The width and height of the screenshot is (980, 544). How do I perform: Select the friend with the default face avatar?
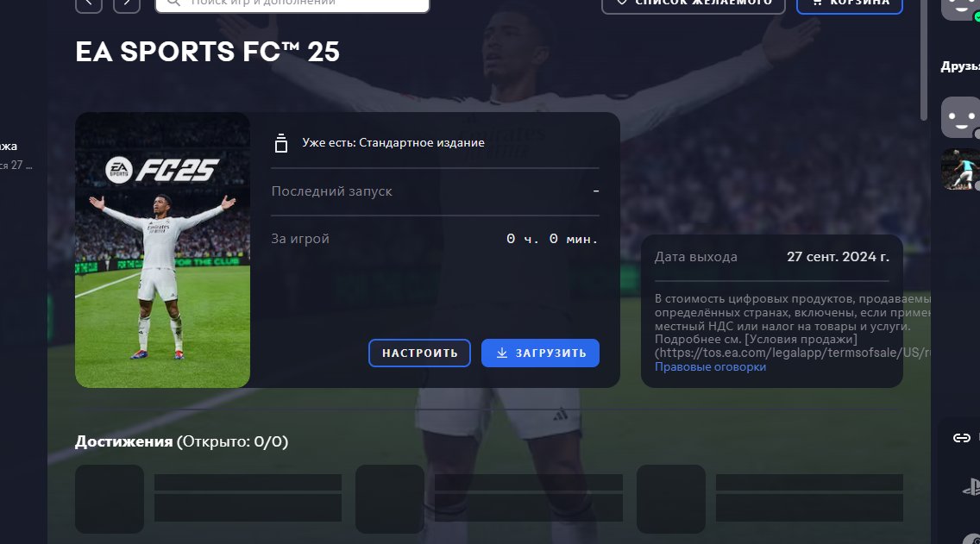pyautogui.click(x=961, y=117)
